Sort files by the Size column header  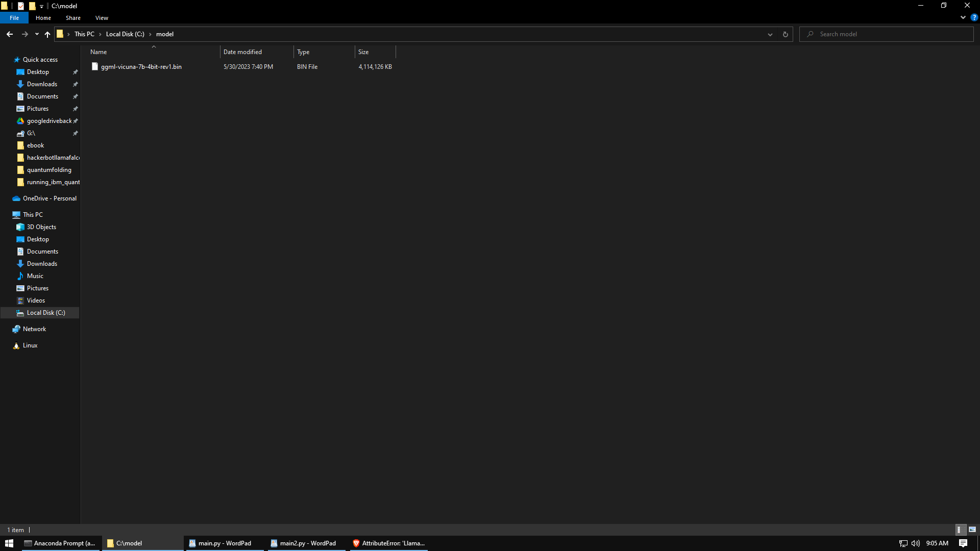[x=375, y=52]
